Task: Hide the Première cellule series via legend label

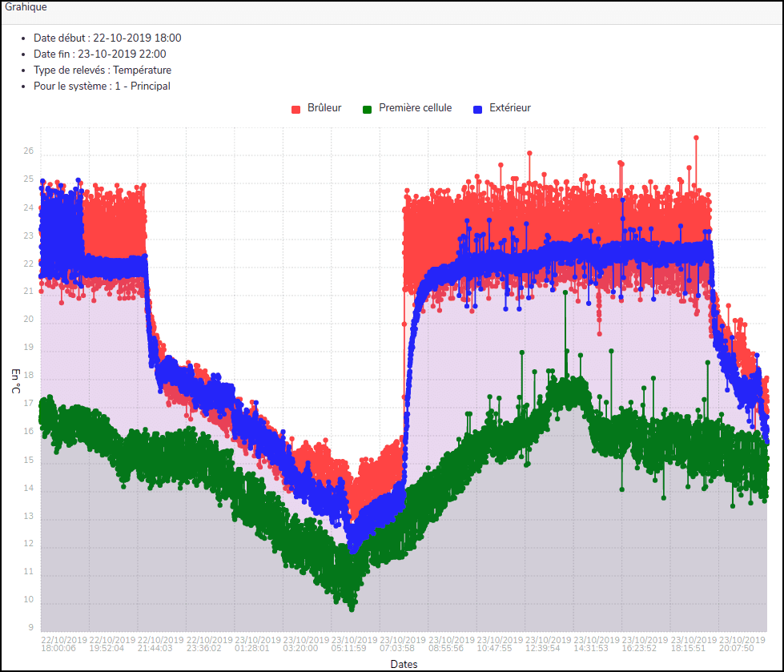Action: (x=415, y=108)
